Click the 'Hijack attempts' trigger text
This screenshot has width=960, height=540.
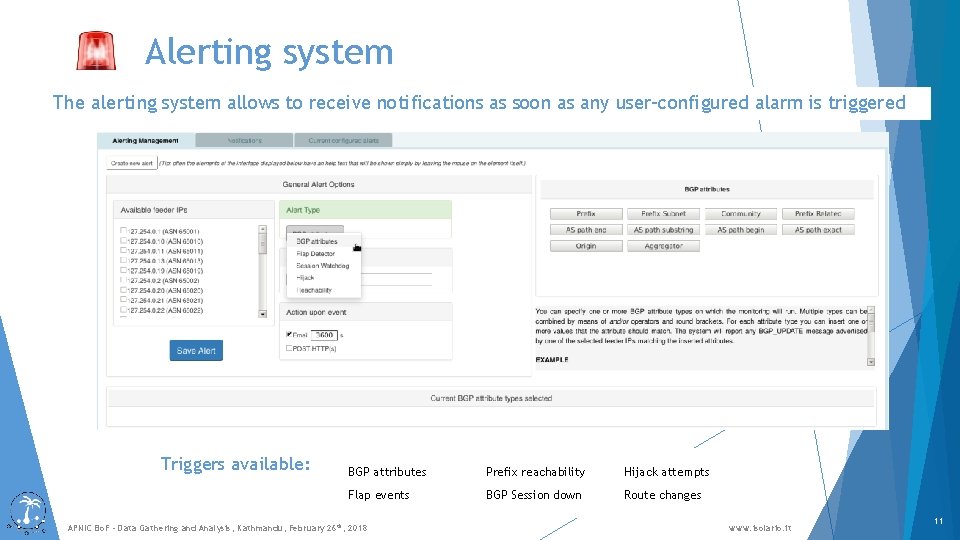pyautogui.click(x=666, y=472)
